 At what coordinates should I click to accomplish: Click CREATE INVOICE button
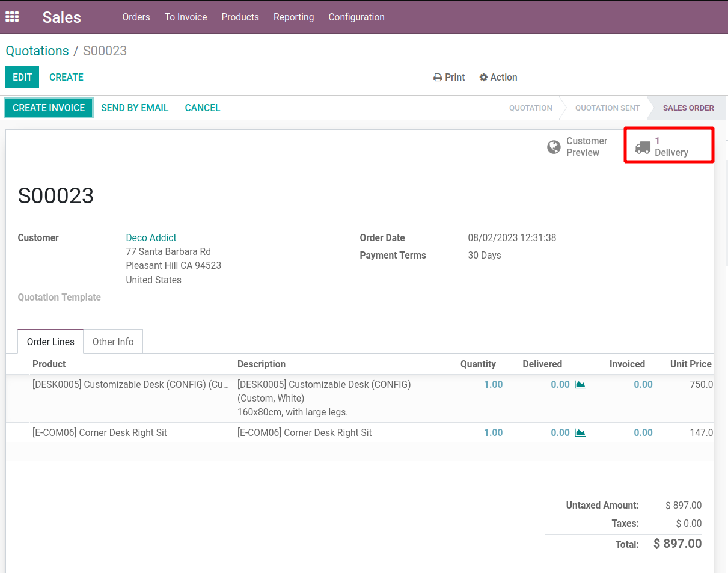(49, 108)
